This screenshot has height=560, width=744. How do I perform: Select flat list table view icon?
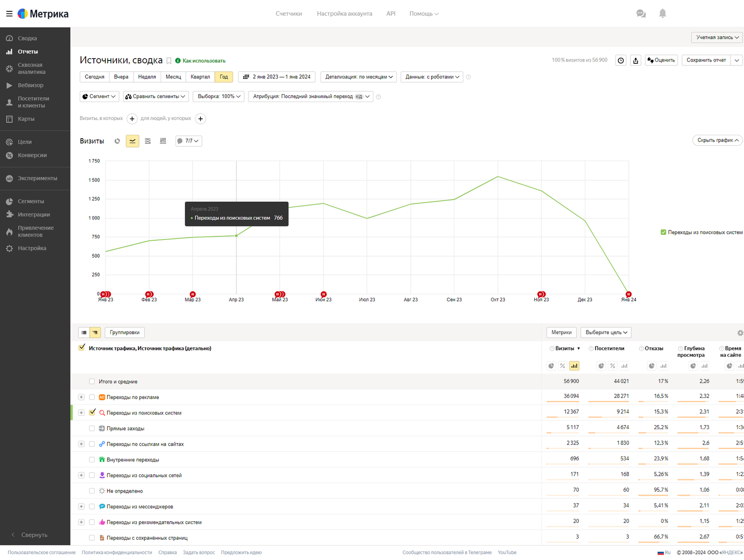tap(84, 333)
